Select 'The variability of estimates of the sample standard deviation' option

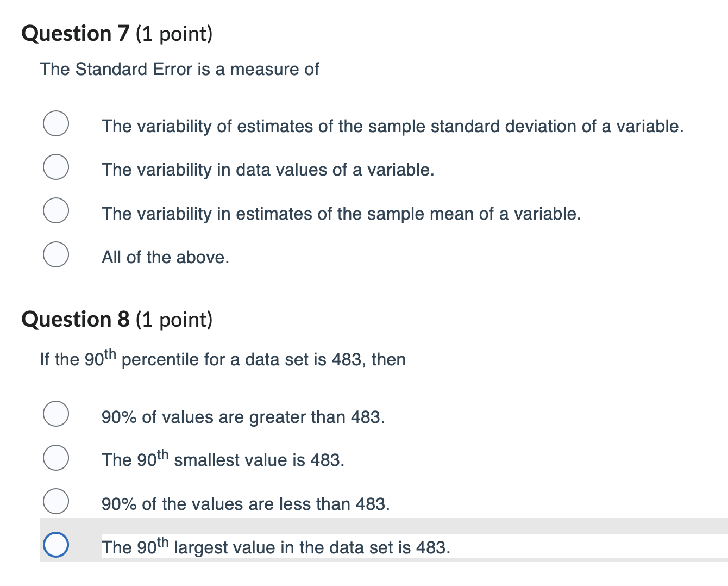55,123
